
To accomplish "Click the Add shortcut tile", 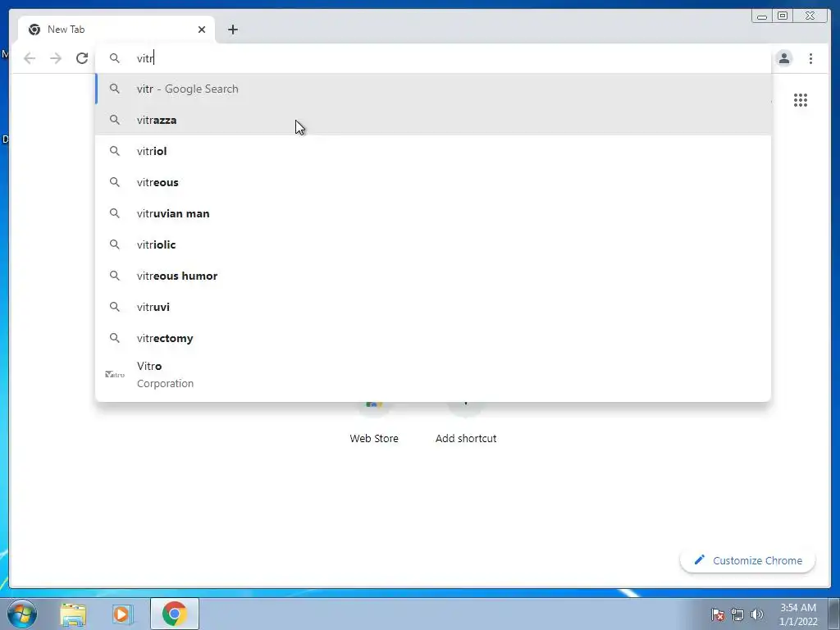I will tap(466, 423).
